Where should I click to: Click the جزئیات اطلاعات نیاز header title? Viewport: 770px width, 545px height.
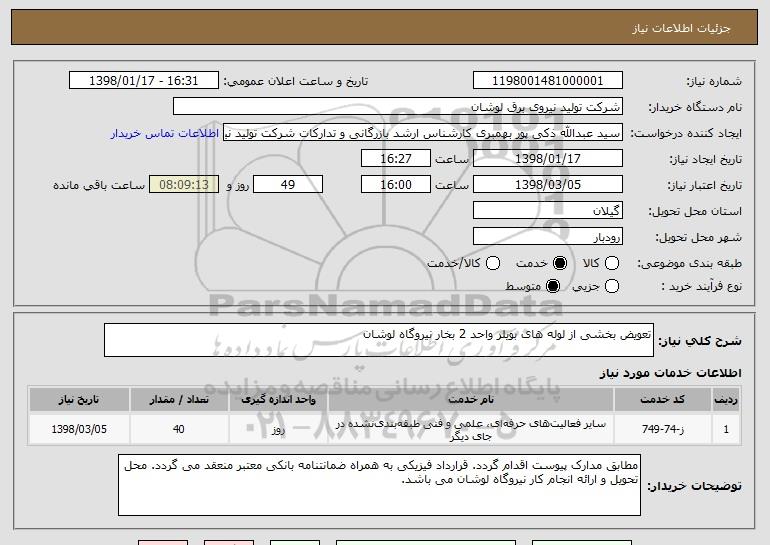[x=681, y=28]
